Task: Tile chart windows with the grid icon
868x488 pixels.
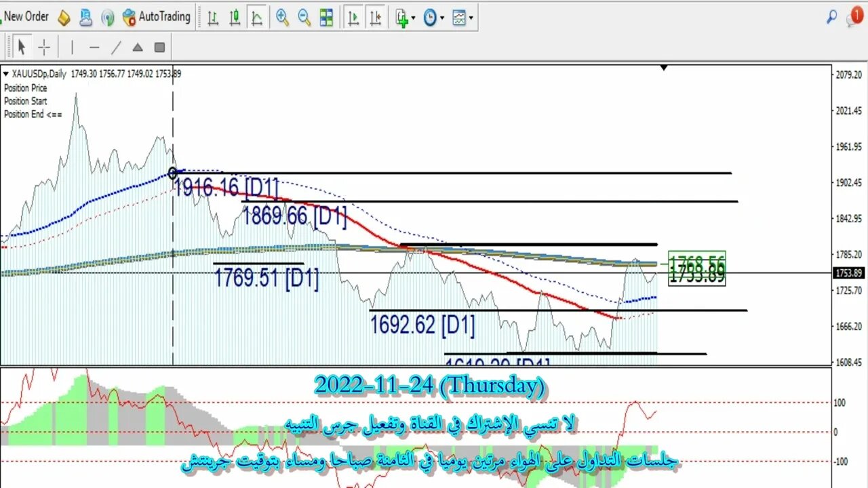Action: (x=326, y=18)
